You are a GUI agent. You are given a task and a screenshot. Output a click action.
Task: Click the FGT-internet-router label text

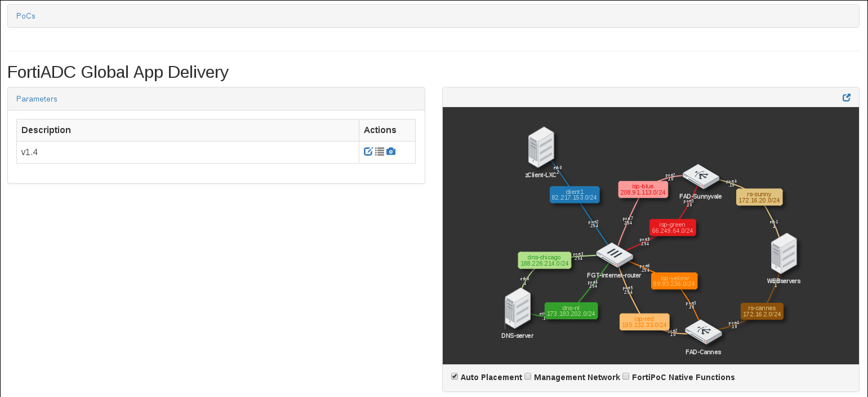[x=614, y=276]
